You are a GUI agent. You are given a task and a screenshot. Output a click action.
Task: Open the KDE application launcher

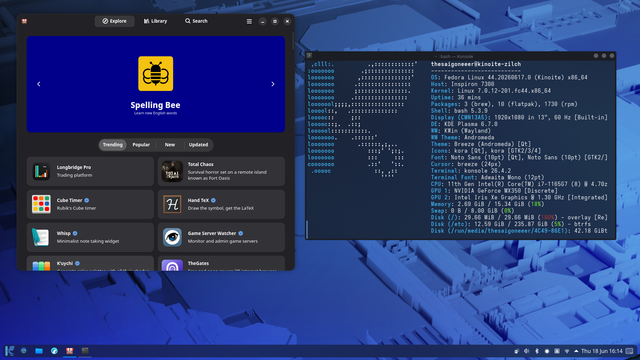click(9, 351)
